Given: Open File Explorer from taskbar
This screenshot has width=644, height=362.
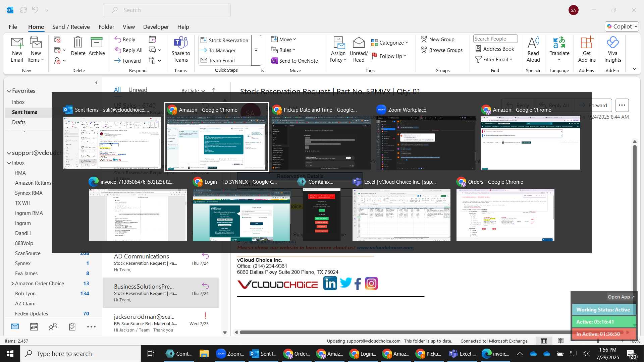Looking at the screenshot, I should 204,354.
